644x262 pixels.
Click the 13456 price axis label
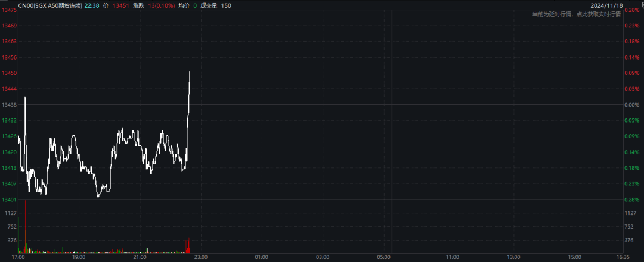point(8,57)
